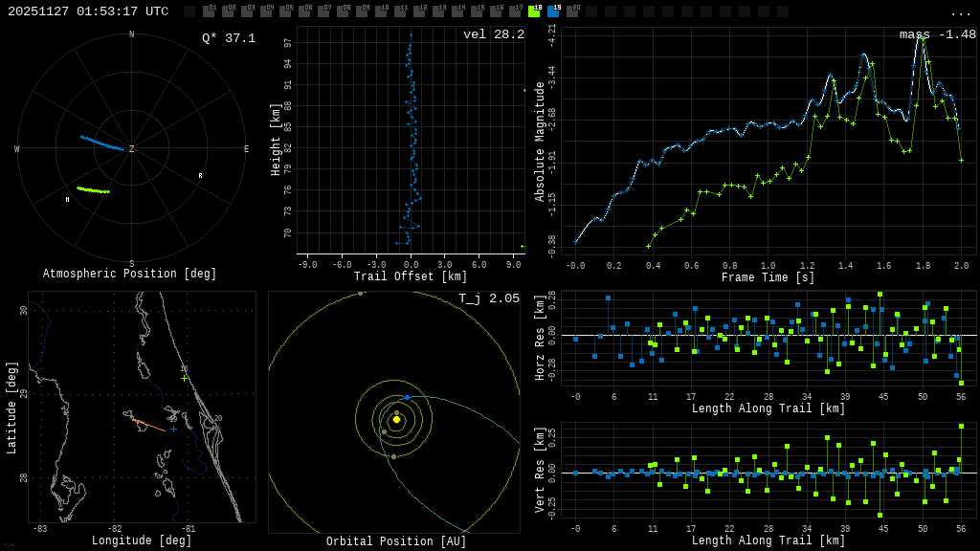Image resolution: width=980 pixels, height=551 pixels.
Task: Click the yellow Sun dot in orbit plot
Action: (x=396, y=419)
